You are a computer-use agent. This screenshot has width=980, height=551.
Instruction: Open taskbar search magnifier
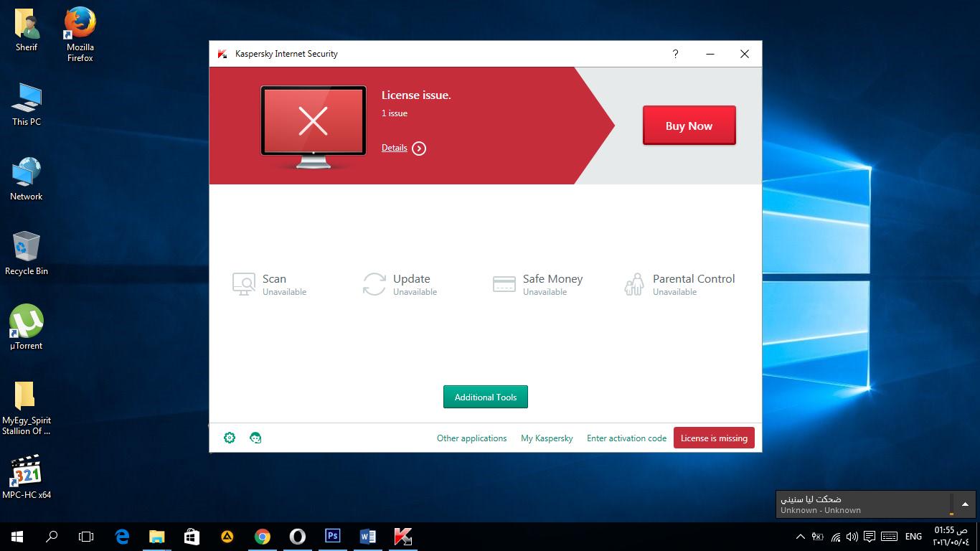[52, 536]
